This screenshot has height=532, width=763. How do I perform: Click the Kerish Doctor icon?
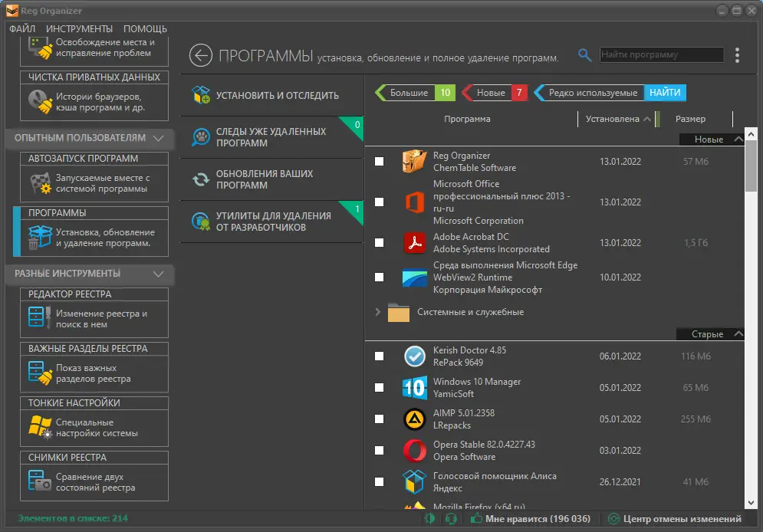(415, 356)
